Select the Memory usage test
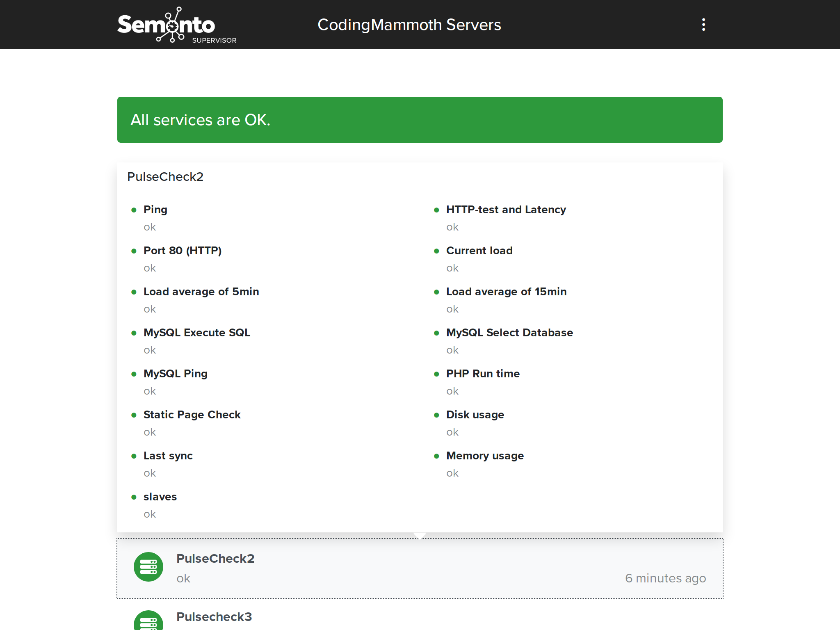Screen dimensions: 840x630 (x=485, y=456)
